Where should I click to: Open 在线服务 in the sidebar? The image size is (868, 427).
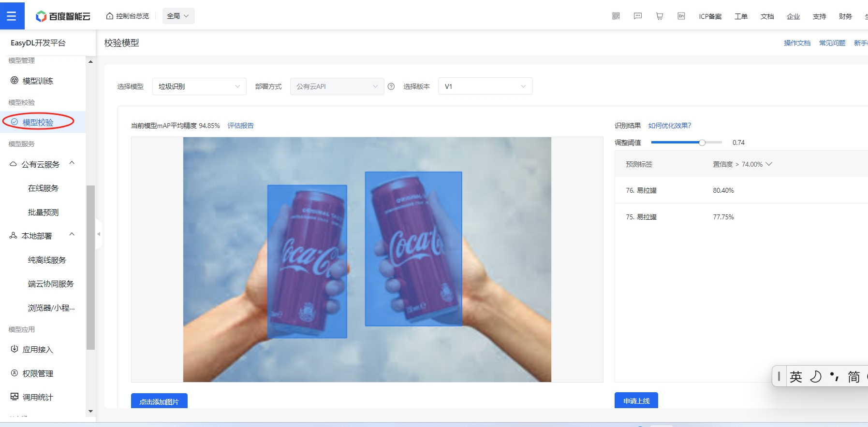point(43,188)
